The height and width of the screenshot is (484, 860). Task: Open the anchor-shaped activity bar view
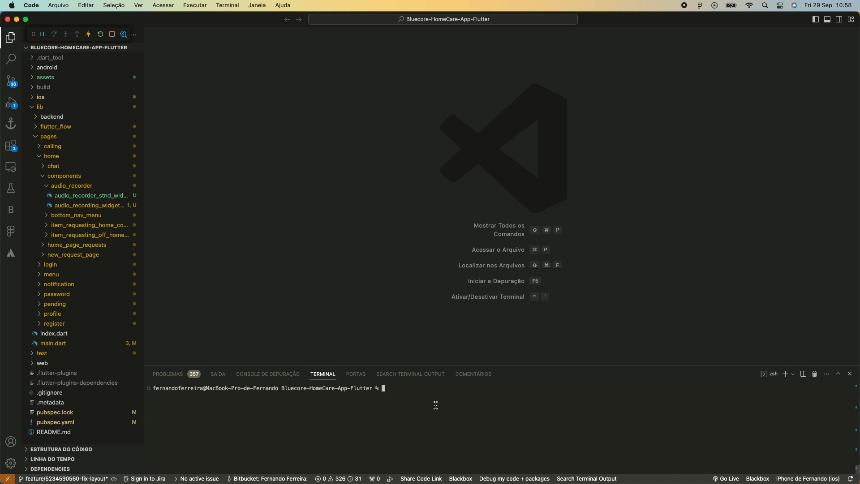click(10, 123)
